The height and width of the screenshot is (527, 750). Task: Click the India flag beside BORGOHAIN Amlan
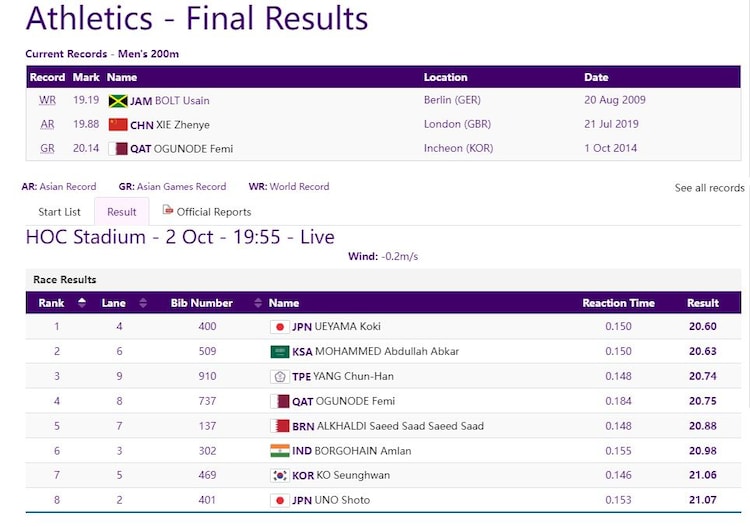tap(280, 451)
